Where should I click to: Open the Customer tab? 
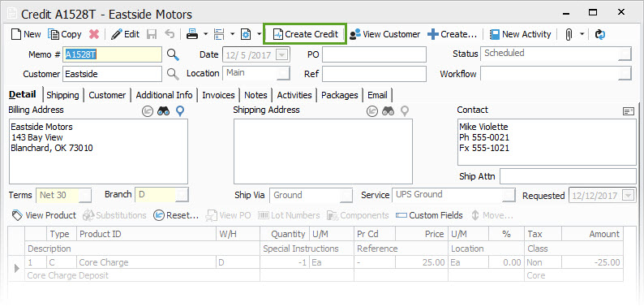pos(107,95)
